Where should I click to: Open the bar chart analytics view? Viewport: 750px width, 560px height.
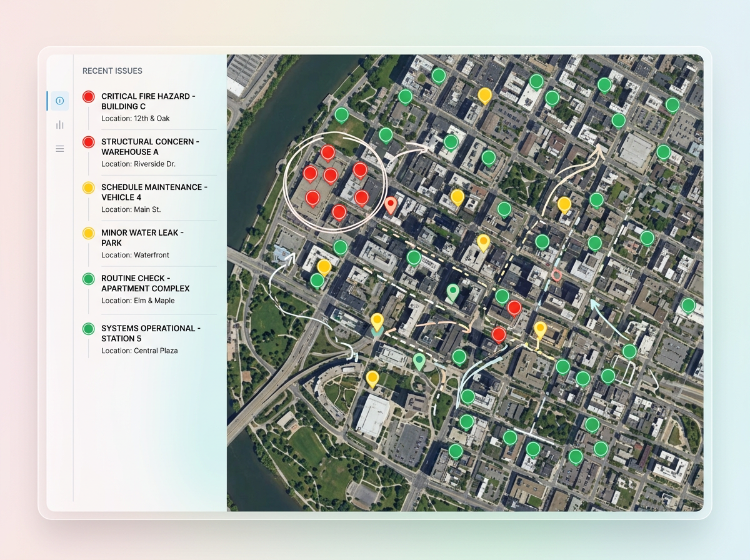(x=59, y=124)
